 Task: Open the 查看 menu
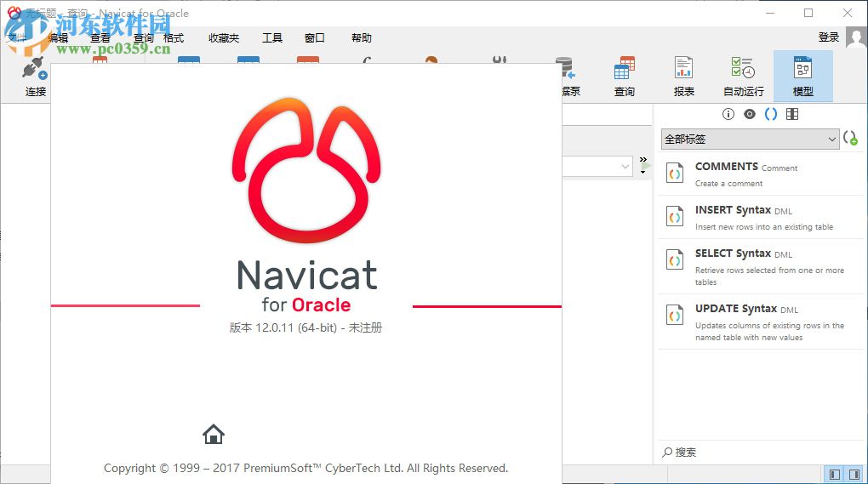pyautogui.click(x=100, y=37)
